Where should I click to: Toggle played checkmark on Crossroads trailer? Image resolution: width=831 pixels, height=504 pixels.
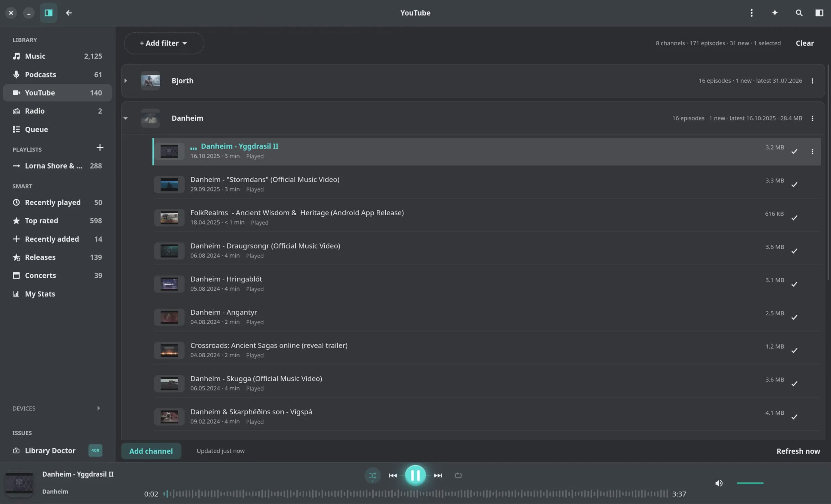794,351
